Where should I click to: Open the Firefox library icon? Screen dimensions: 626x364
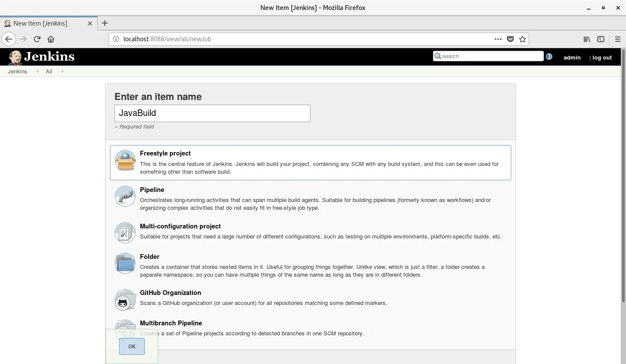(x=587, y=39)
